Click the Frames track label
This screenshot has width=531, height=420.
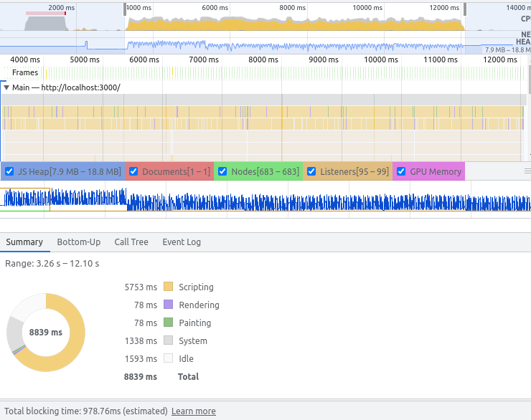pyautogui.click(x=25, y=72)
